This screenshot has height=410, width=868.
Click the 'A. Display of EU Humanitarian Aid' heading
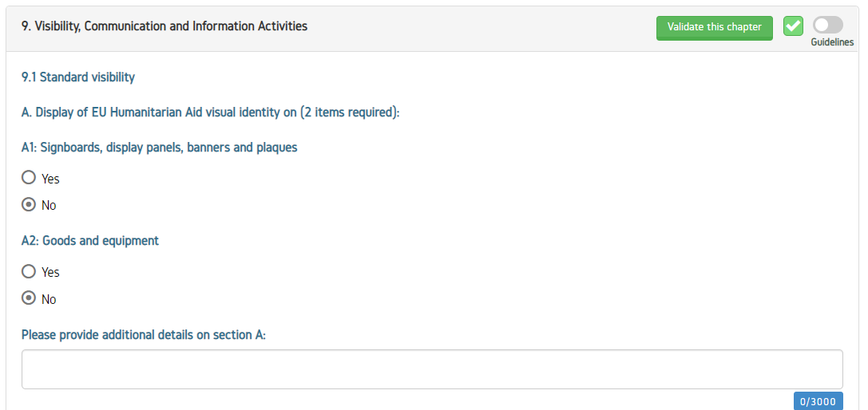[210, 112]
